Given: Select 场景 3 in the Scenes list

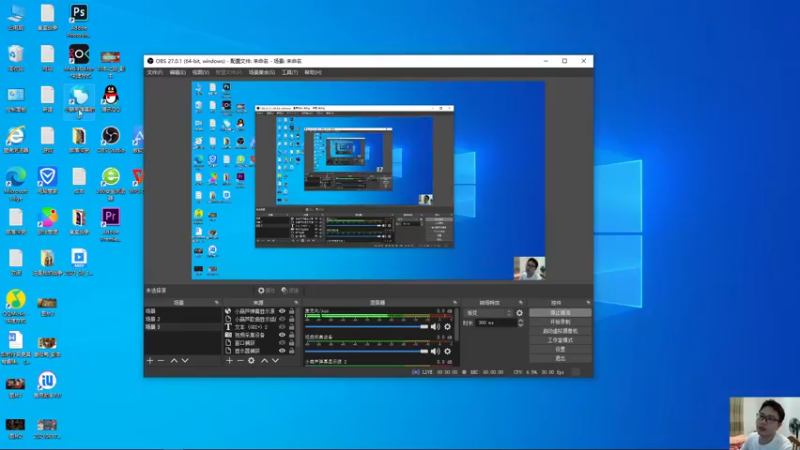Looking at the screenshot, I should 183,327.
